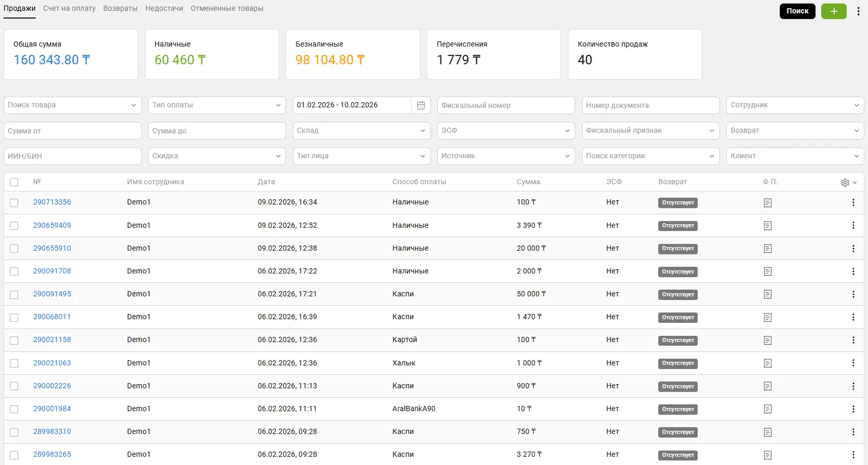Click the green plus add-sale button

[833, 11]
